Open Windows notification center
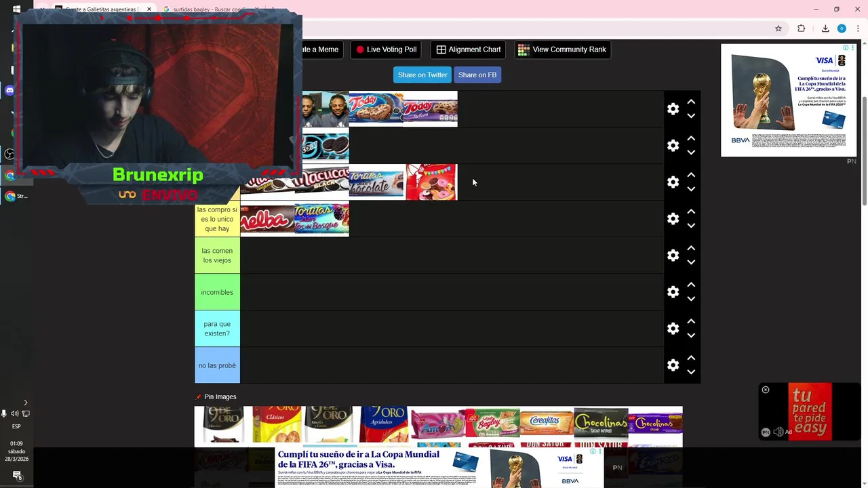This screenshot has height=488, width=868. pos(17,476)
